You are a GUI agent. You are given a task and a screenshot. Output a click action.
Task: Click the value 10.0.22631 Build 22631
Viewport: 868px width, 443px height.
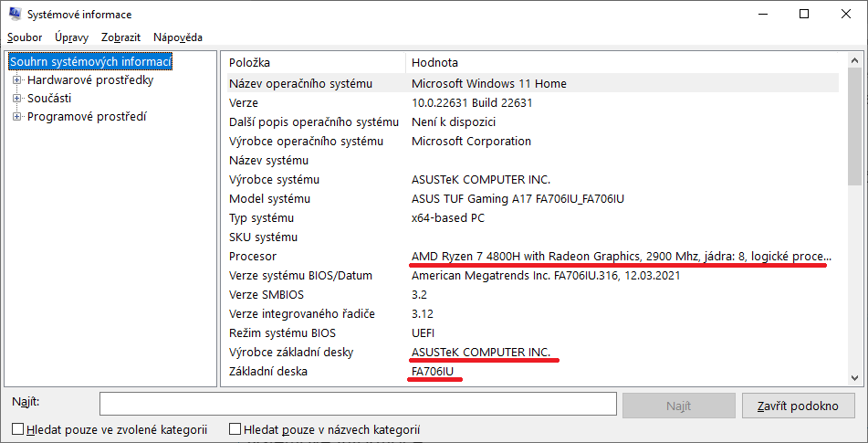point(472,103)
